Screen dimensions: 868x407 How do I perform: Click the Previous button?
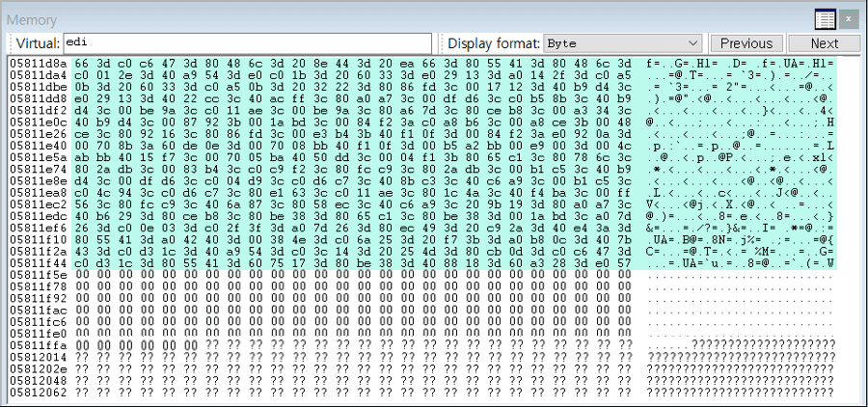(746, 43)
